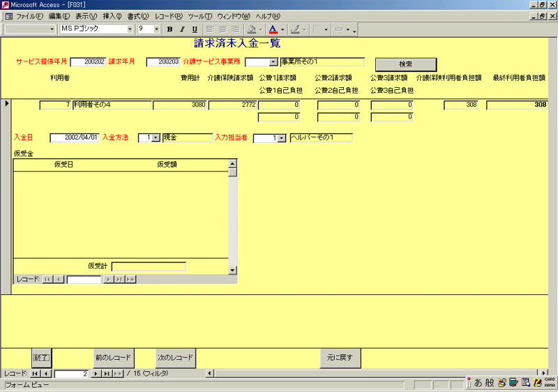Toggle italic formatting
The image size is (558, 392).
point(182,29)
